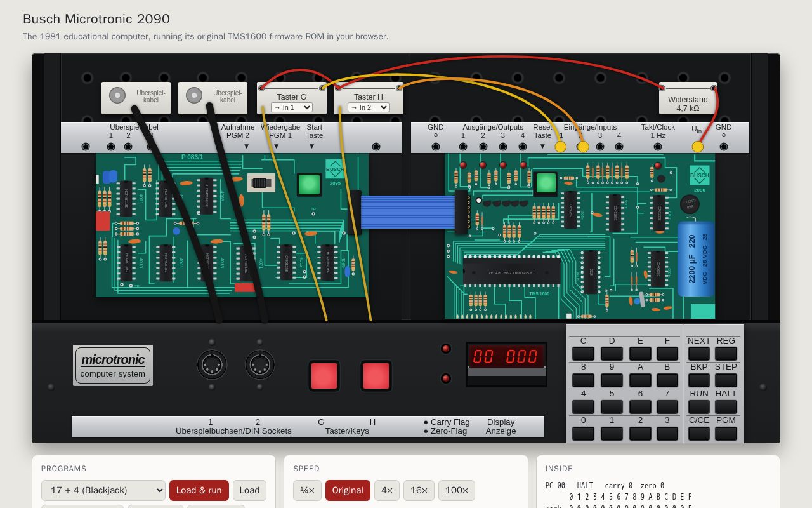Click the red seven-segment display
Image resolution: width=812 pixels, height=508 pixels.
(x=506, y=356)
